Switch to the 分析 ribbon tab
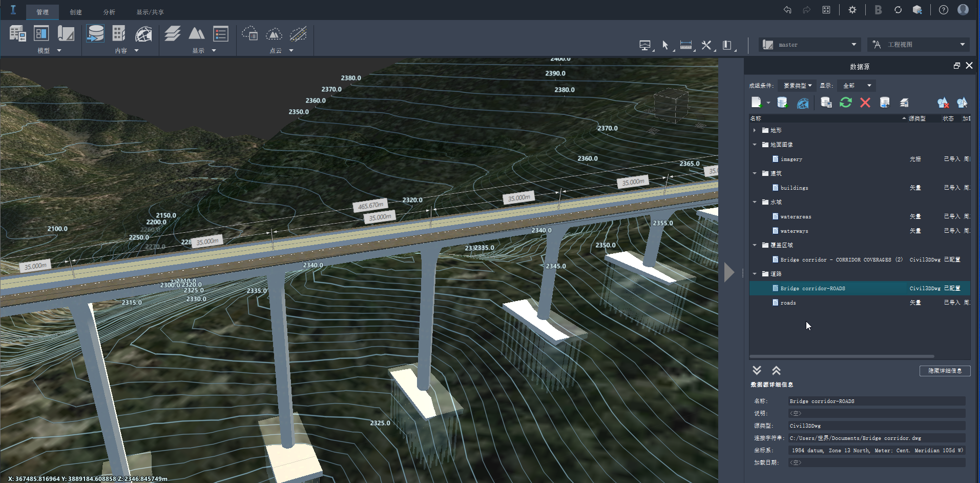Image resolution: width=980 pixels, height=483 pixels. 109,12
